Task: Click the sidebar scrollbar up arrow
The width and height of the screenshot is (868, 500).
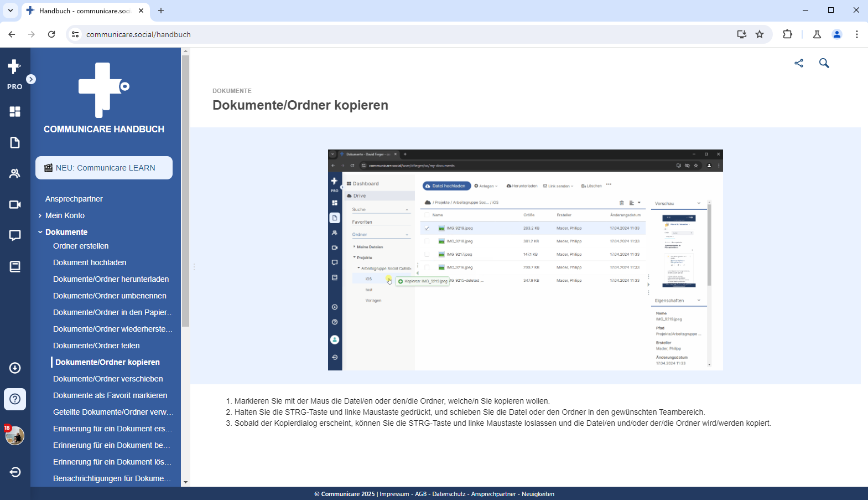Action: (185, 51)
